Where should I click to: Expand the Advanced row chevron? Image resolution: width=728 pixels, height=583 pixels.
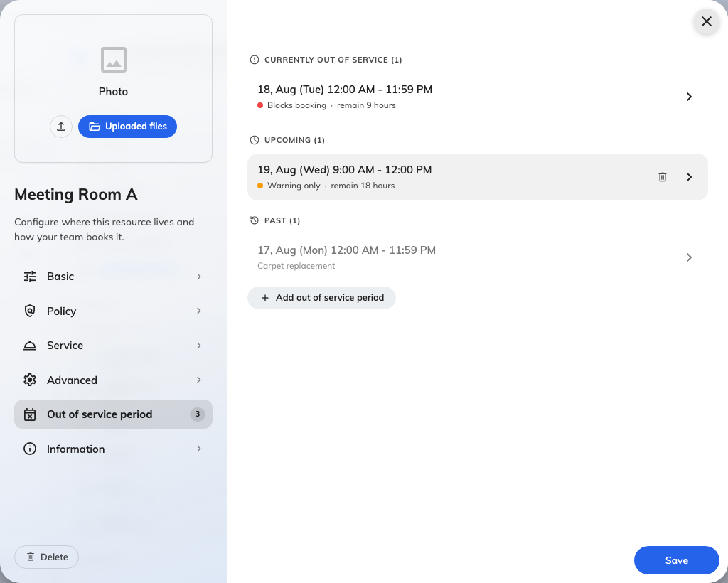[x=199, y=380]
